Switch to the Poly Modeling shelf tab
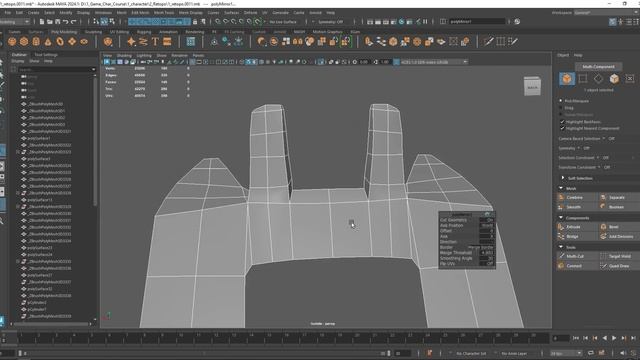The image size is (640, 360). coord(64,32)
